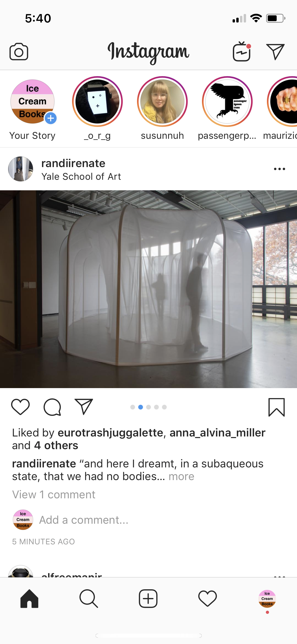Open Ice Cream Books profile tab
297x644 pixels.
267,599
